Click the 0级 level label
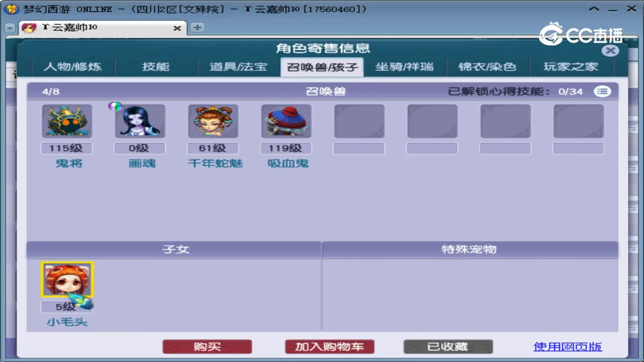This screenshot has width=644, height=362. (x=140, y=148)
